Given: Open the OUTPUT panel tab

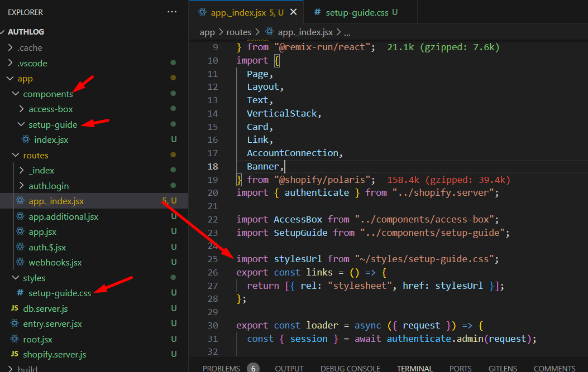Looking at the screenshot, I should click(289, 369).
